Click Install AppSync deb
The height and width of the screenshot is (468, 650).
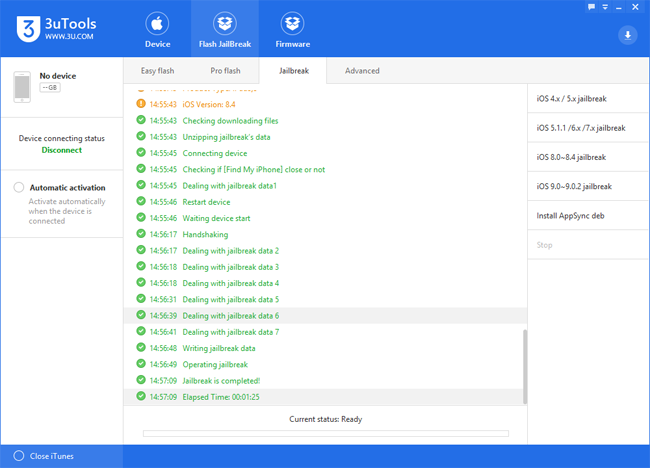(x=588, y=216)
